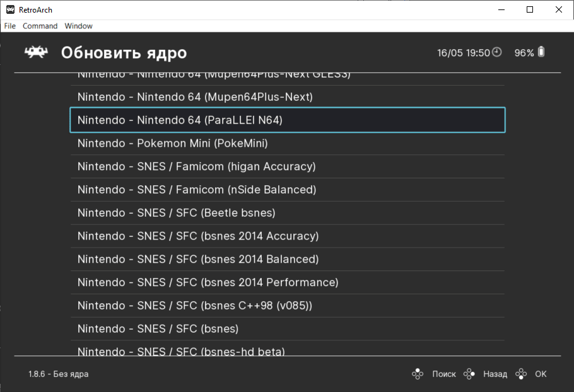Click the gamepad icon next to Поиск
This screenshot has width=574, height=392.
coord(418,374)
